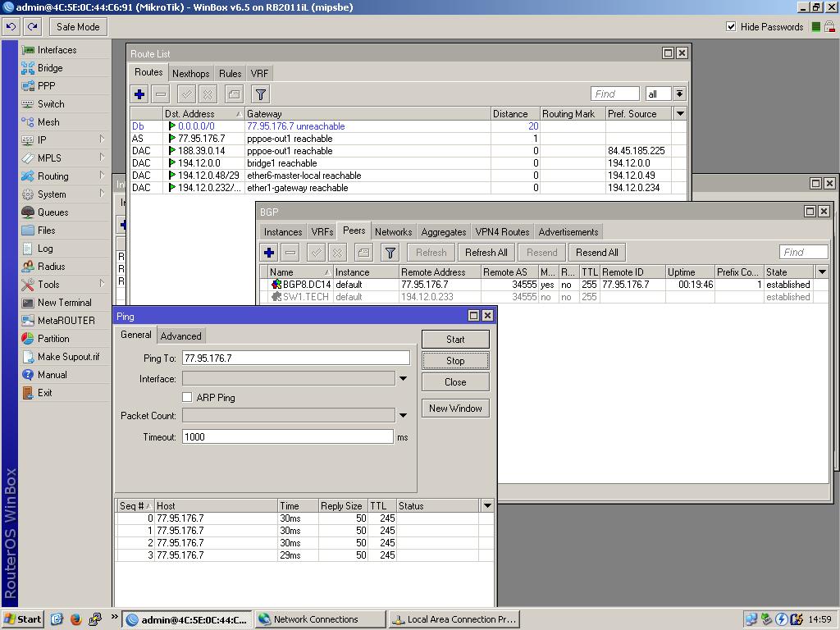
Task: Click the comment icon in Route List toolbar
Action: pos(234,94)
